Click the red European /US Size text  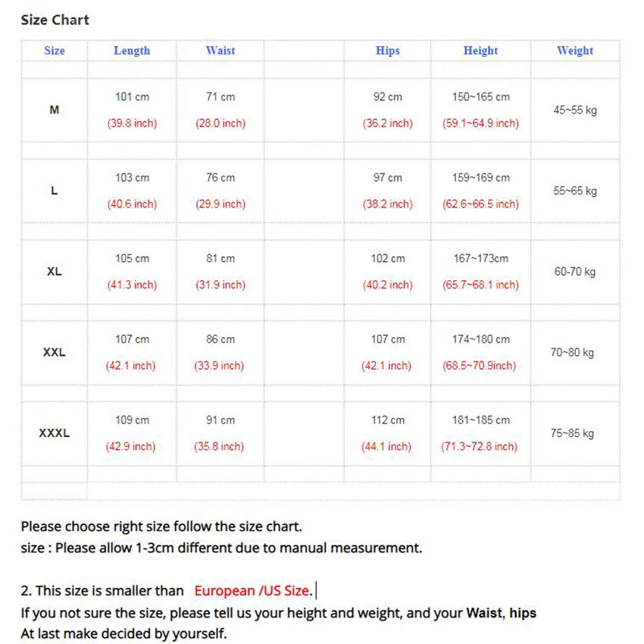[x=252, y=591]
